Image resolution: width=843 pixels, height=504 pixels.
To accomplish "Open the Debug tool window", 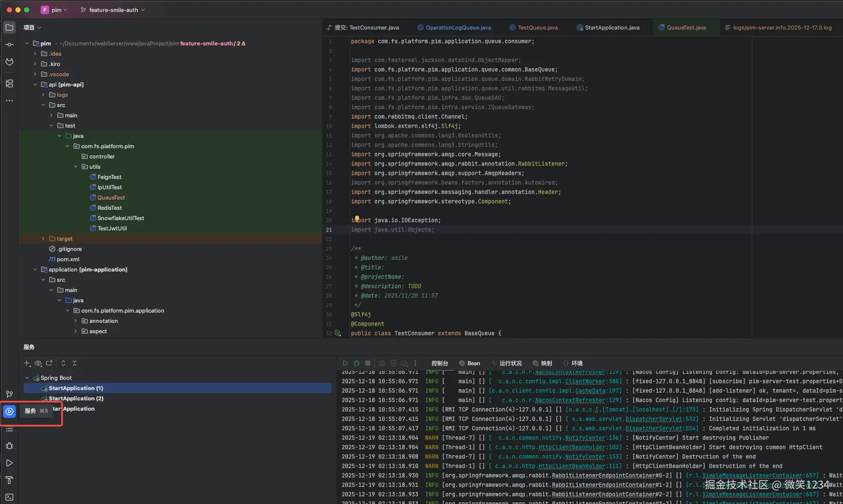I will [9, 446].
